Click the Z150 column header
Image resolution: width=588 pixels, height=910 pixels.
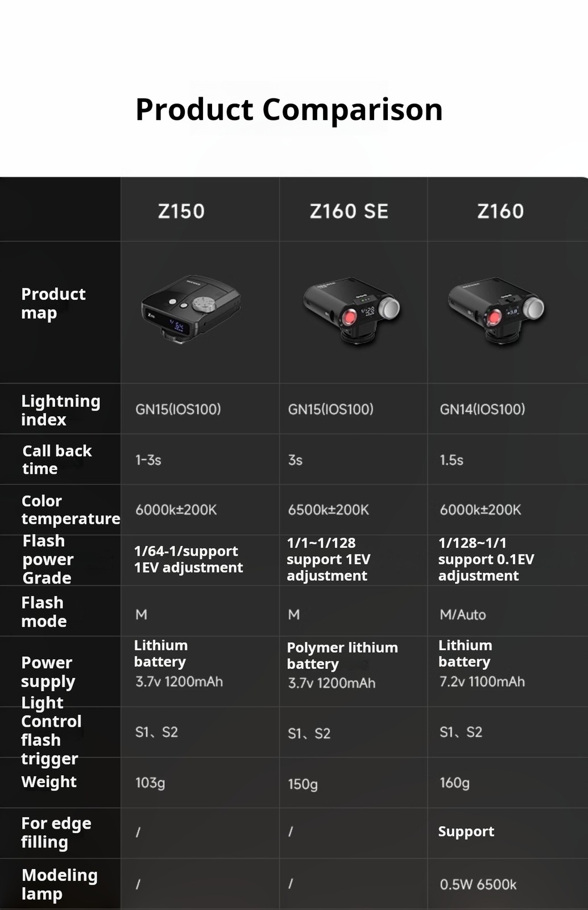tap(181, 211)
